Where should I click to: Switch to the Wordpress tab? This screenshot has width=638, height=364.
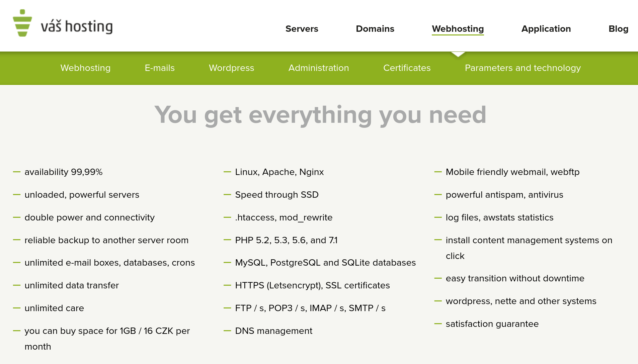(x=231, y=68)
